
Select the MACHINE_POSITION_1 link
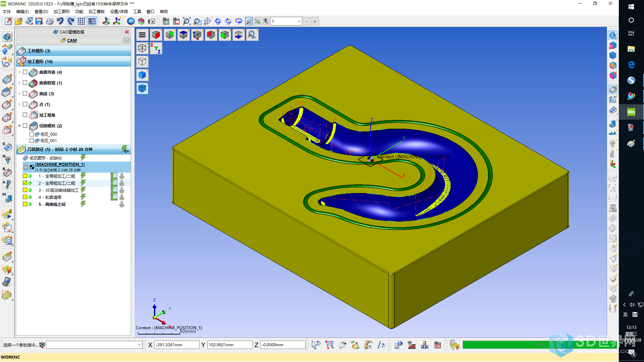(x=60, y=164)
